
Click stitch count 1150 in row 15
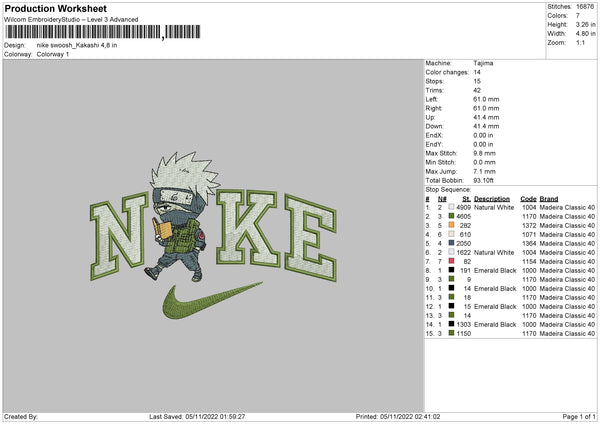[463, 333]
